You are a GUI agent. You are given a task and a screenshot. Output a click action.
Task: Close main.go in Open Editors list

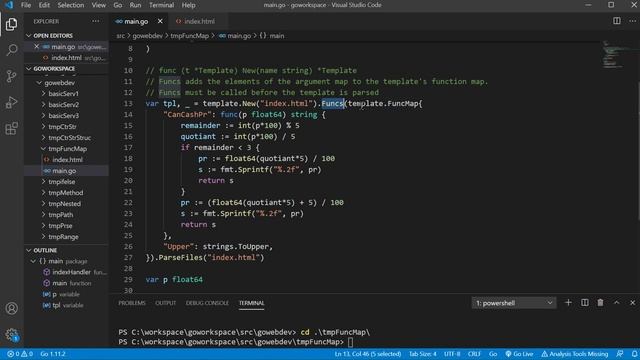(x=36, y=47)
